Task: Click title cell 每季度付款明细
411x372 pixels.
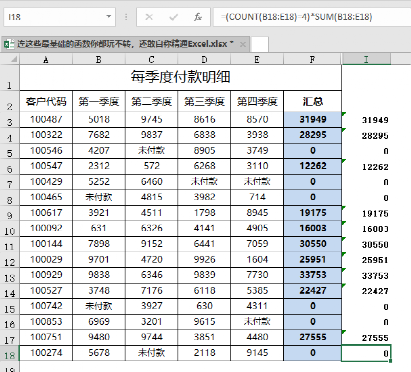Action: [180, 77]
